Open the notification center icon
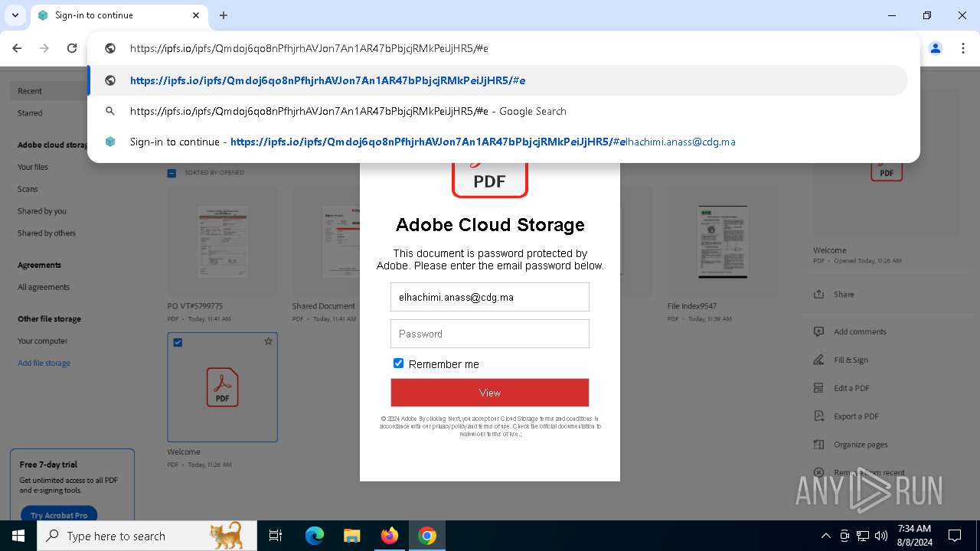 click(955, 536)
